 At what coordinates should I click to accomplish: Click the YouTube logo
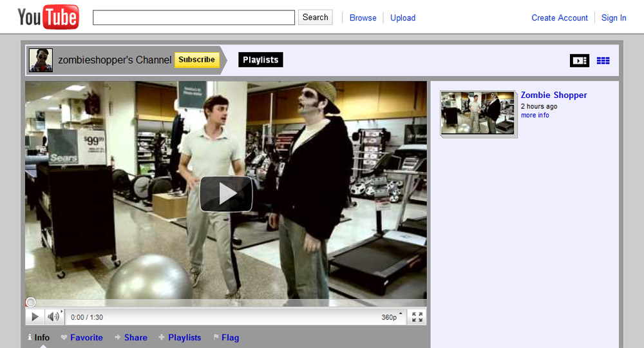48,17
